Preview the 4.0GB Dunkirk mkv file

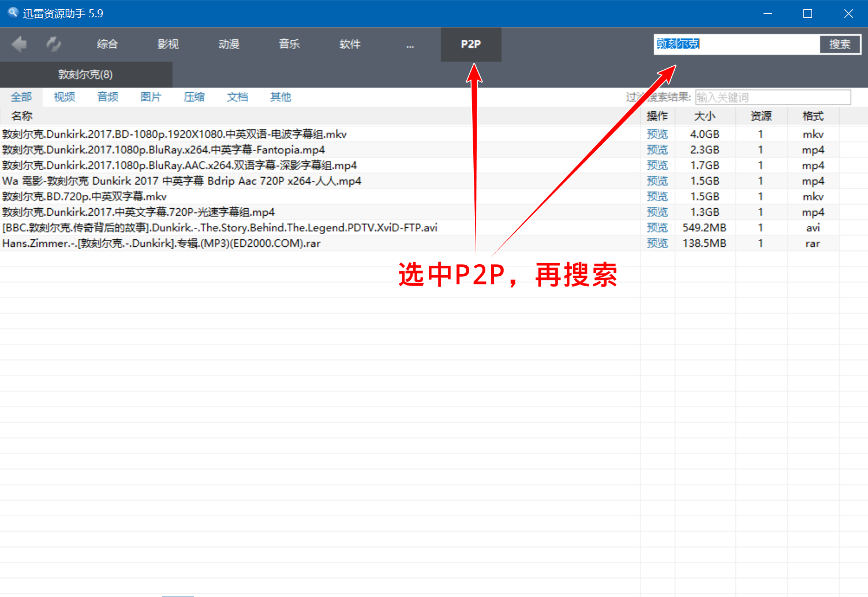(x=657, y=134)
